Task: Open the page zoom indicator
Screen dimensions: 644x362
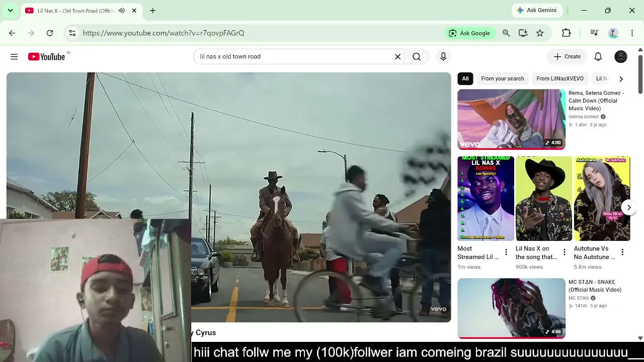Action: pyautogui.click(x=506, y=33)
